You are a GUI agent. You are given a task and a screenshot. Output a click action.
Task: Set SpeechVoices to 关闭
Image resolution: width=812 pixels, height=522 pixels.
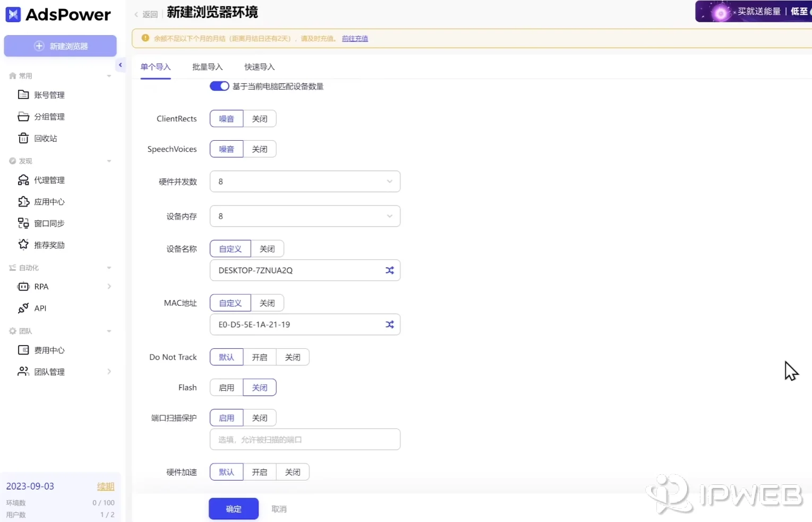(260, 149)
